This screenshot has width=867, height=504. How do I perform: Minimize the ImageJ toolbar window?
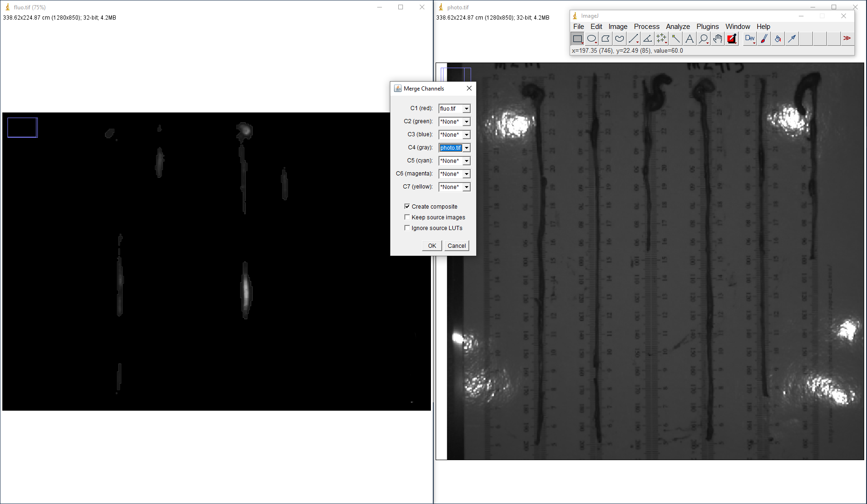801,16
